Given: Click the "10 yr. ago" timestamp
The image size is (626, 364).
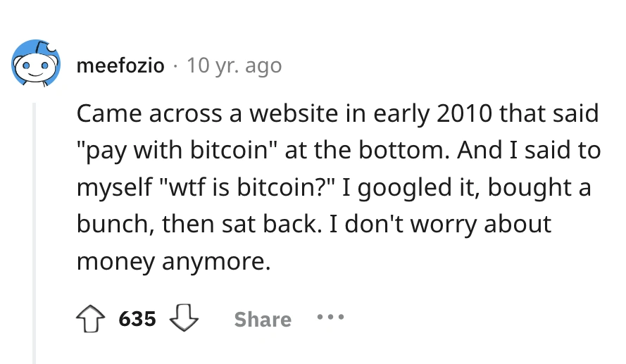Looking at the screenshot, I should click(233, 66).
